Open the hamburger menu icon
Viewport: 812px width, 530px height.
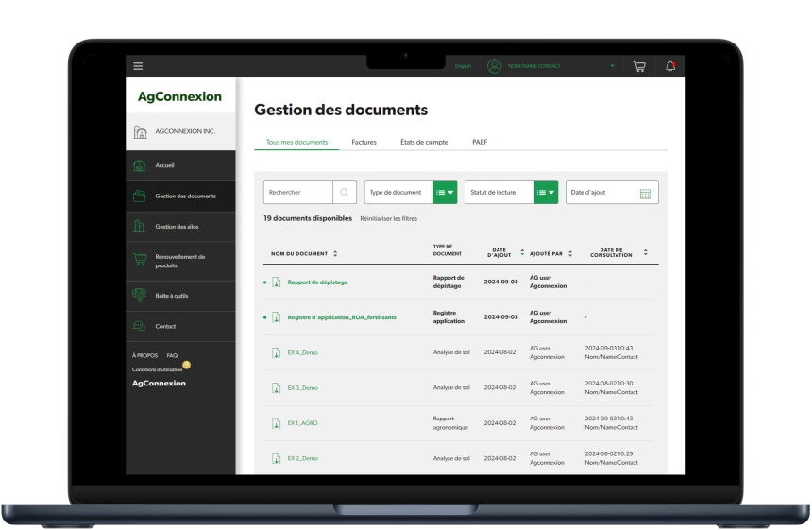tap(138, 66)
